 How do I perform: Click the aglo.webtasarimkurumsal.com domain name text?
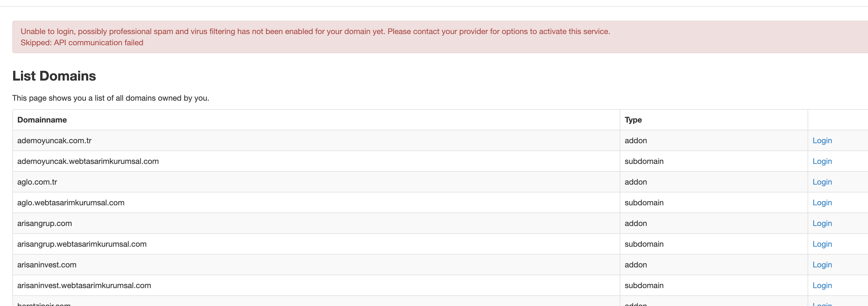pos(71,203)
